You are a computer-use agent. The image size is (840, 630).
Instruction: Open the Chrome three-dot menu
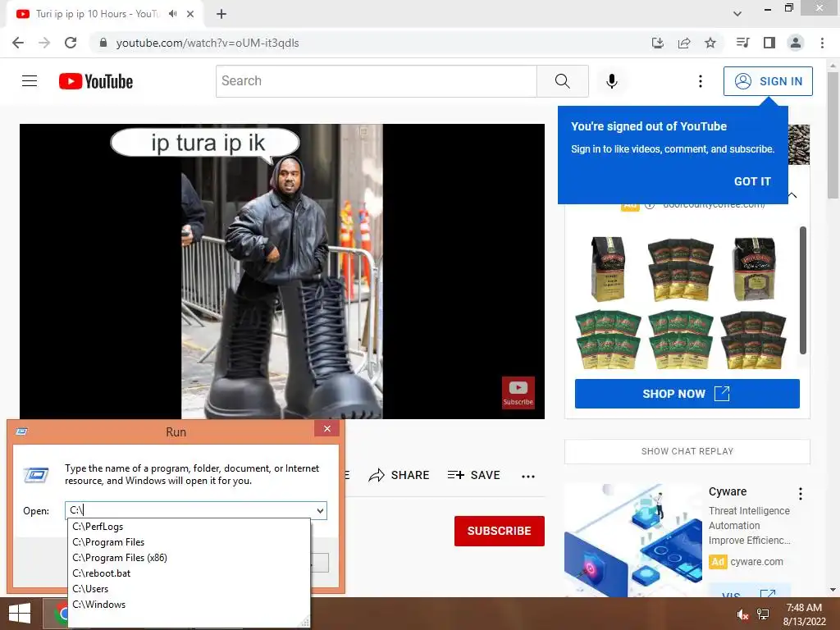[x=822, y=43]
